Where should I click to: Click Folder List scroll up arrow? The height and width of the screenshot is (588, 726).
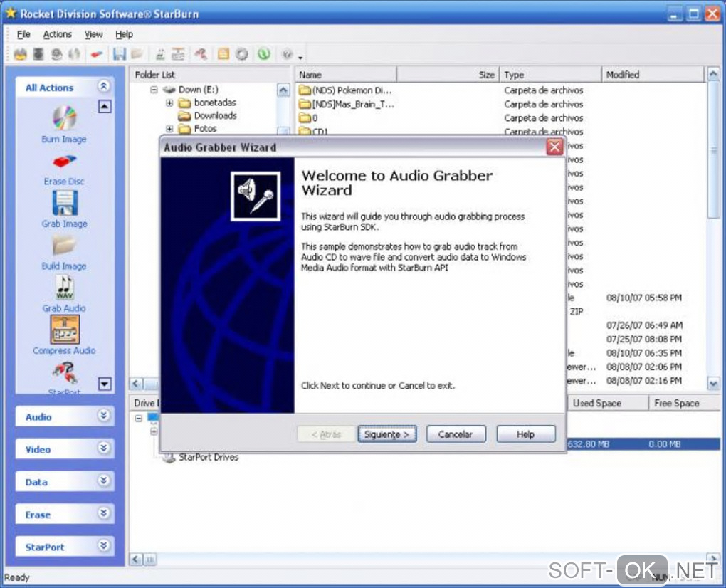point(283,90)
